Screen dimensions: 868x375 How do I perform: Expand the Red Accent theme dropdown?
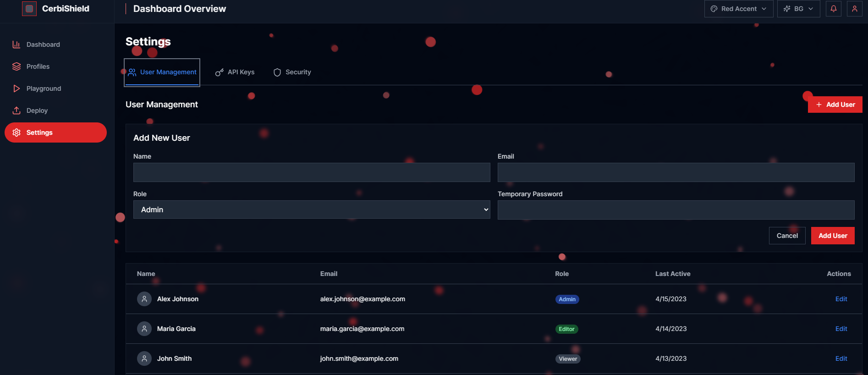[x=738, y=9]
